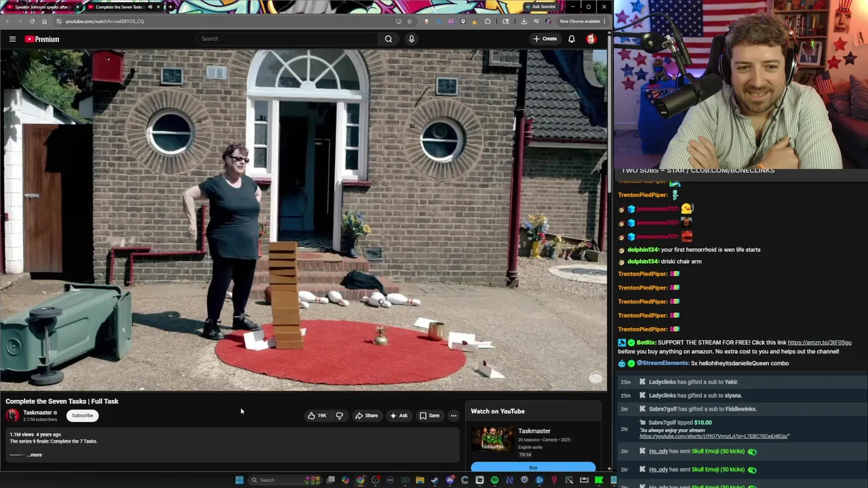
Task: Reload the page with the refresh icon
Action: (32, 21)
